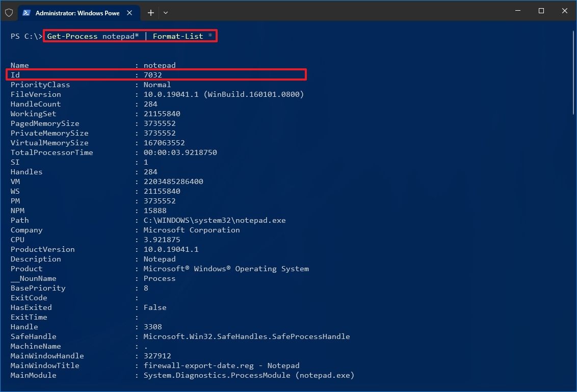Open a new terminal tab with the plus icon
Screen dimensions: 577x392
coord(150,13)
